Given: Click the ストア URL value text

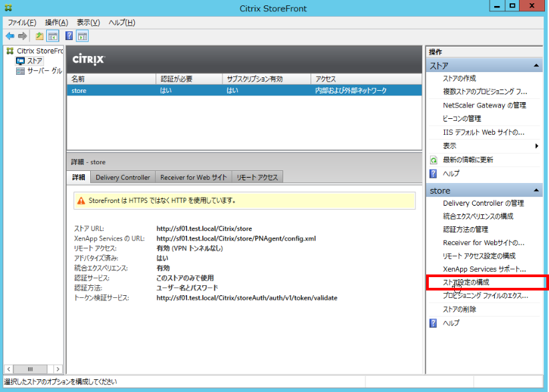Looking at the screenshot, I should coord(204,229).
